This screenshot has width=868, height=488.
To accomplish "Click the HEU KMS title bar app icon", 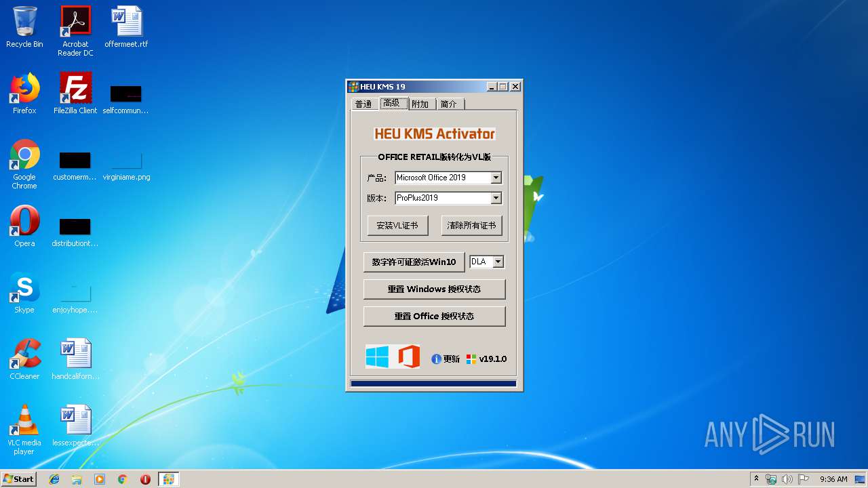I will [353, 87].
